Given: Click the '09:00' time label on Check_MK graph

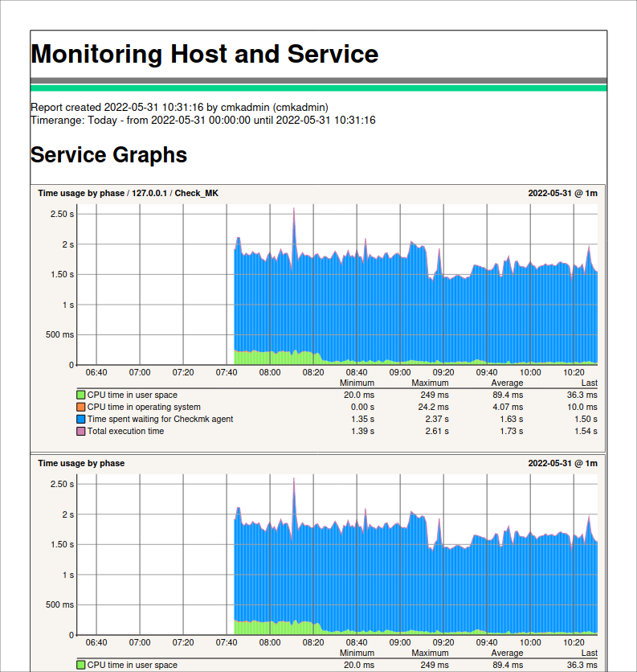Looking at the screenshot, I should click(x=400, y=372).
